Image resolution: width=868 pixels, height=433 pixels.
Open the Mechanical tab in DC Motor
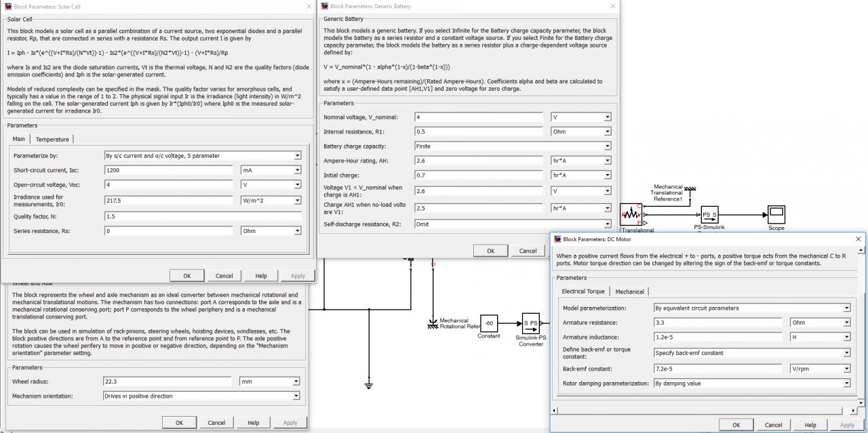pos(629,291)
